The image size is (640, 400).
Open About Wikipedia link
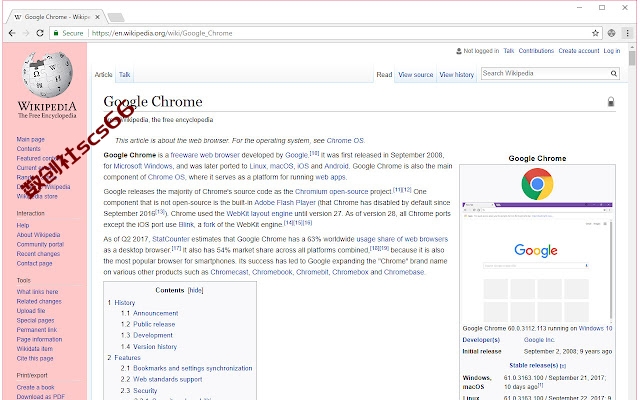coord(38,235)
